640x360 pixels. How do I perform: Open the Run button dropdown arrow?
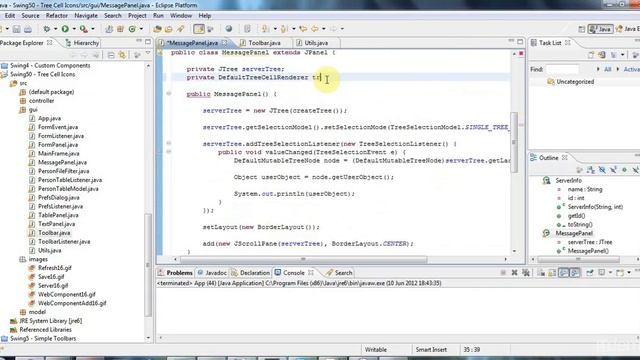(74, 29)
